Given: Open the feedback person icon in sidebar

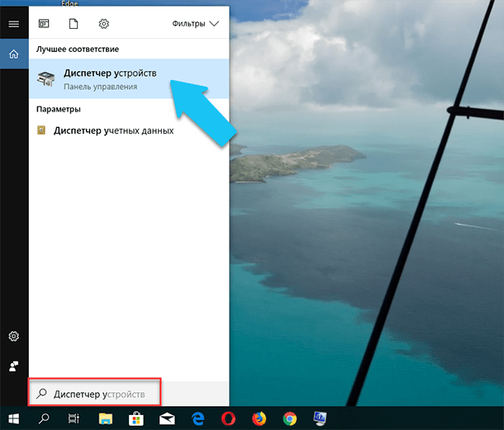Looking at the screenshot, I should [x=13, y=366].
